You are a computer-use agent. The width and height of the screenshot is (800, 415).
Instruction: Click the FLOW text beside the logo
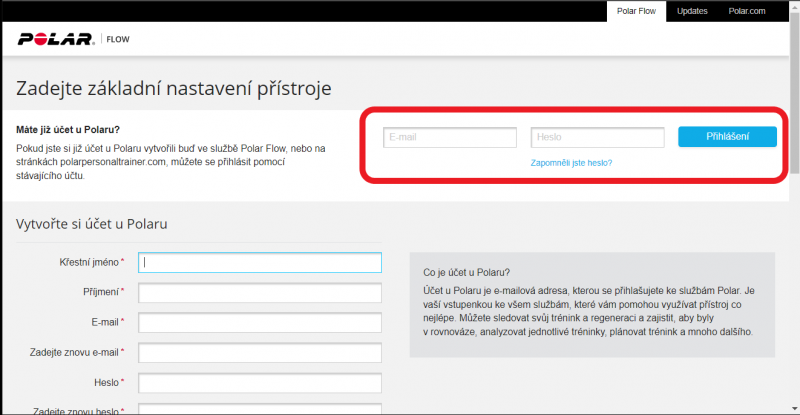[118, 39]
